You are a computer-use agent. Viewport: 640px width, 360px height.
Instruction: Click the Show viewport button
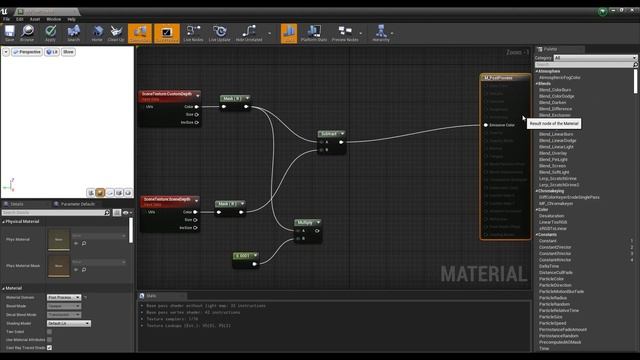68,52
